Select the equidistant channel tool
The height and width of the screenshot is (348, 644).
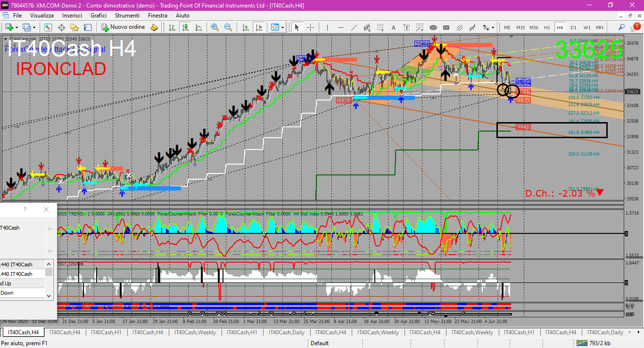(367, 27)
